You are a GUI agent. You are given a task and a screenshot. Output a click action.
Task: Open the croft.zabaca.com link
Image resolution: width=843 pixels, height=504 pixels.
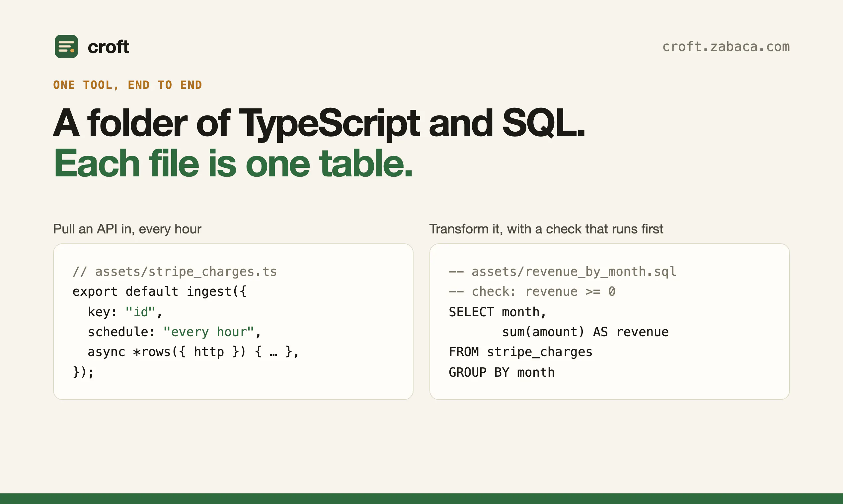coord(726,47)
